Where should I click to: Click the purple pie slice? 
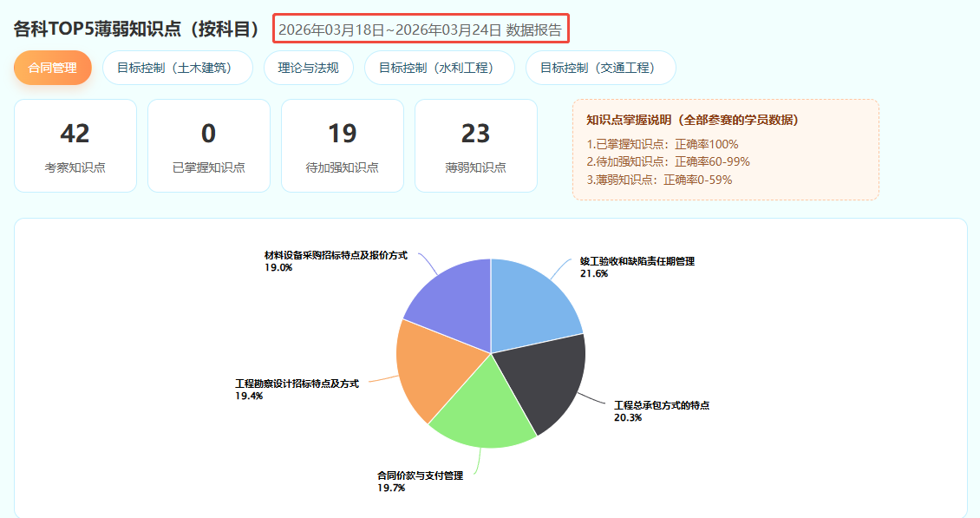pos(451,298)
